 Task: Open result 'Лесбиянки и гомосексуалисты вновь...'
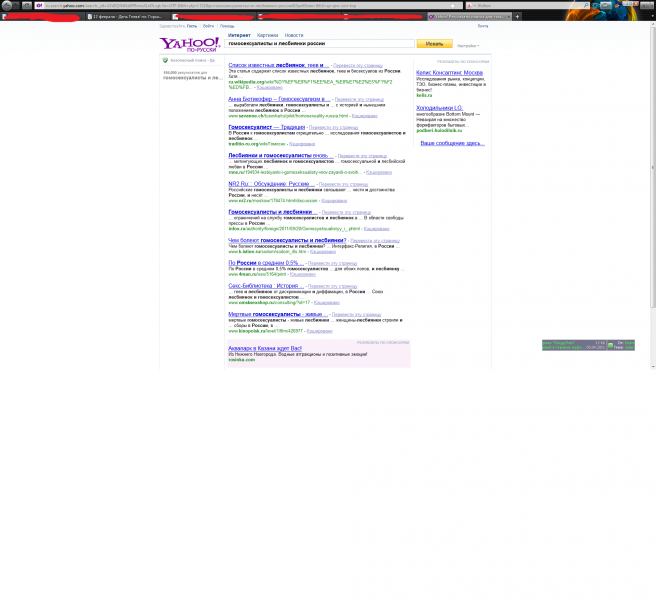(281, 155)
